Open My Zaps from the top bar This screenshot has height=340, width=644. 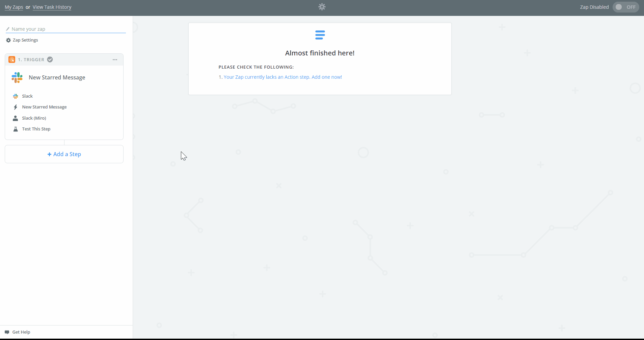(x=14, y=7)
